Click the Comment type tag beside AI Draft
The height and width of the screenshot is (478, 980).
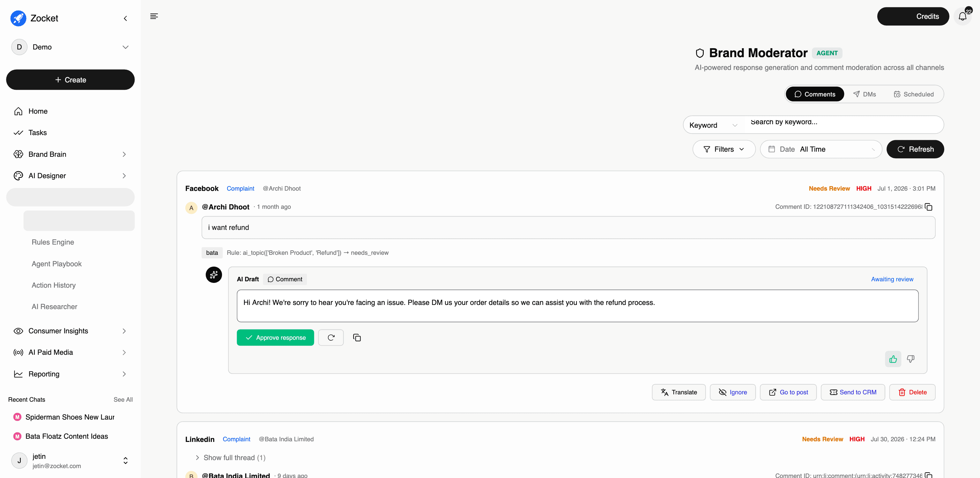(285, 279)
